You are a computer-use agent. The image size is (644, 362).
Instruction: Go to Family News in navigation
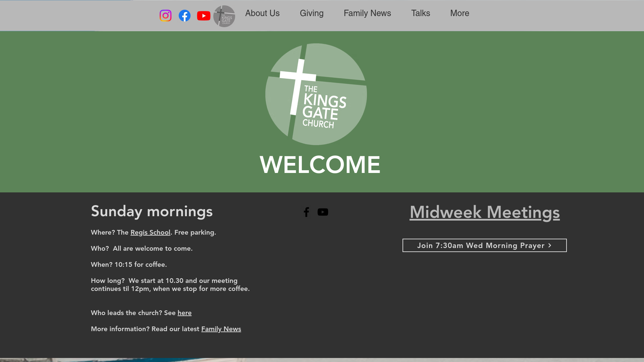click(x=367, y=13)
